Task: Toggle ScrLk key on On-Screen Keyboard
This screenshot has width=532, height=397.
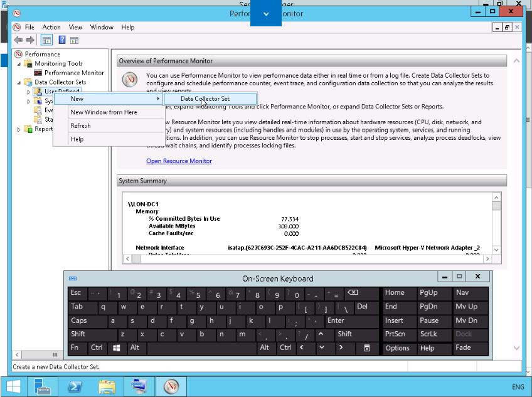Action: pyautogui.click(x=434, y=334)
